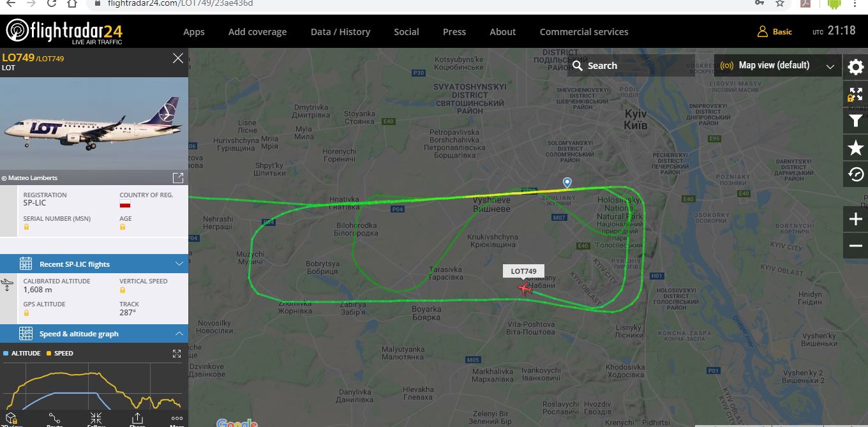The width and height of the screenshot is (868, 427).
Task: Toggle locked fullscreen map mode
Action: [x=856, y=94]
